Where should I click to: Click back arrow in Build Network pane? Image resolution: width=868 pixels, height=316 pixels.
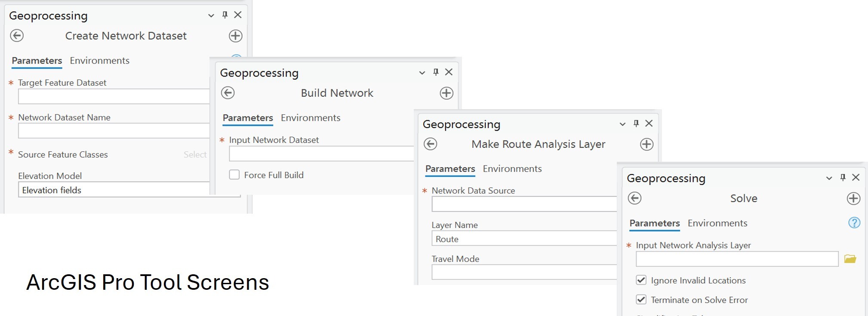[228, 93]
